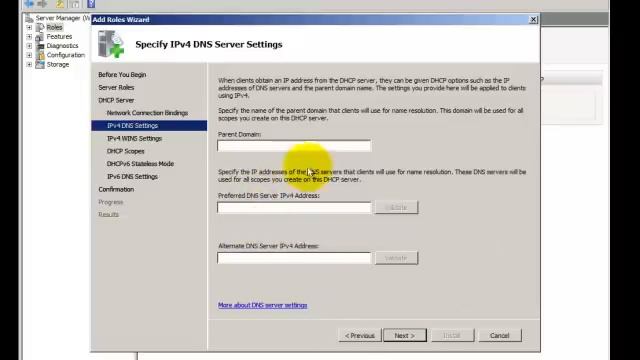Click the blue Back arrow in toolbar
This screenshot has height=360, width=640.
point(29,4)
